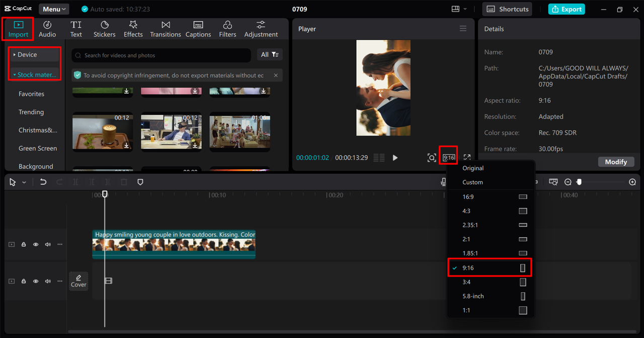Open the Effects tab
Viewport: 644px width, 338px height.
pyautogui.click(x=133, y=29)
